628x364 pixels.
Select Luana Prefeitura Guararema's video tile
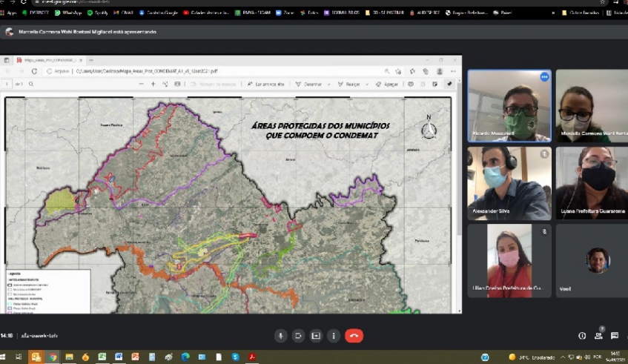click(592, 183)
